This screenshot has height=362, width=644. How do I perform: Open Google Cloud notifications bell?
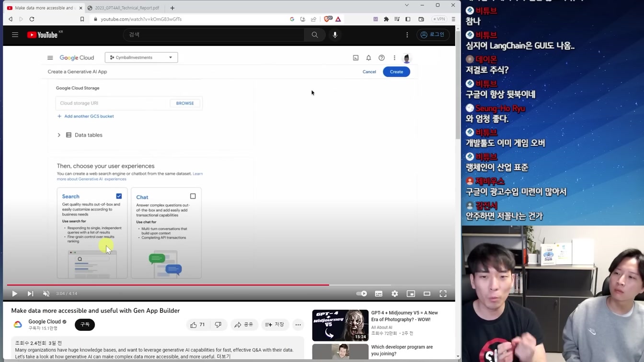click(368, 58)
